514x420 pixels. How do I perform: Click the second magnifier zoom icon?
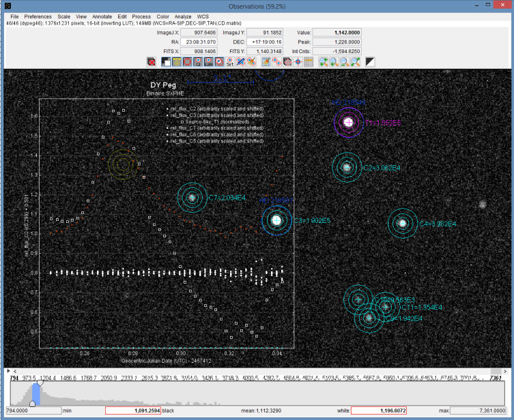pos(334,61)
